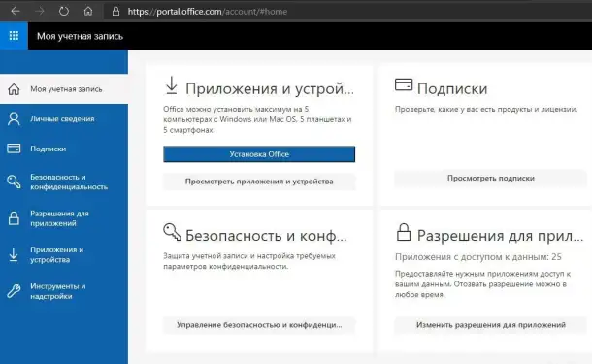This screenshot has width=592, height=364.
Task: Click the Предоставляйте нужным приложениям description
Action: (483, 284)
